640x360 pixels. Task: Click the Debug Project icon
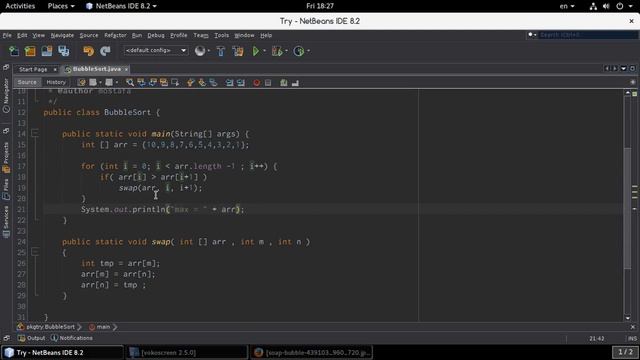(x=277, y=51)
